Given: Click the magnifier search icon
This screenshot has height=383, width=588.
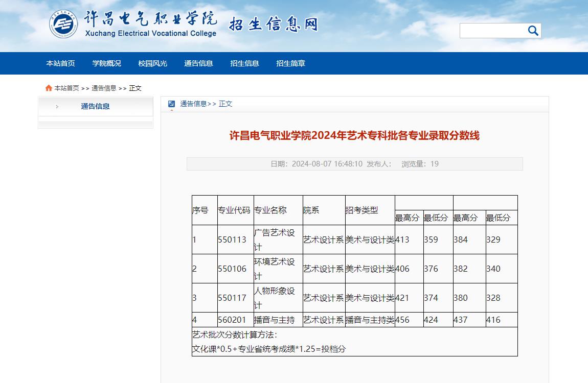Looking at the screenshot, I should pos(533,31).
